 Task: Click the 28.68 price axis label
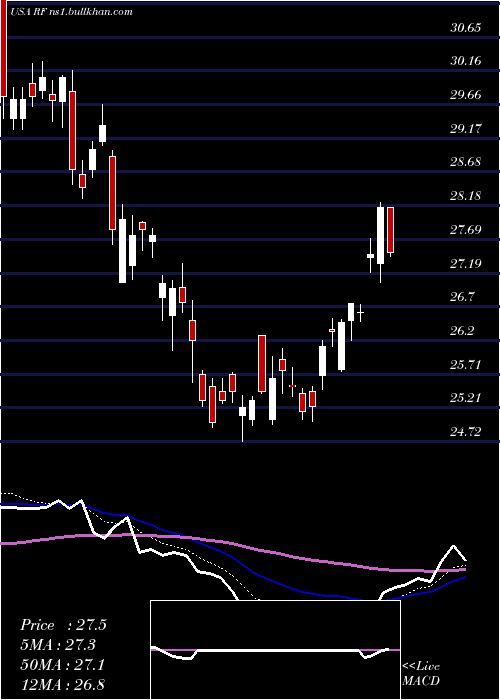[x=466, y=162]
